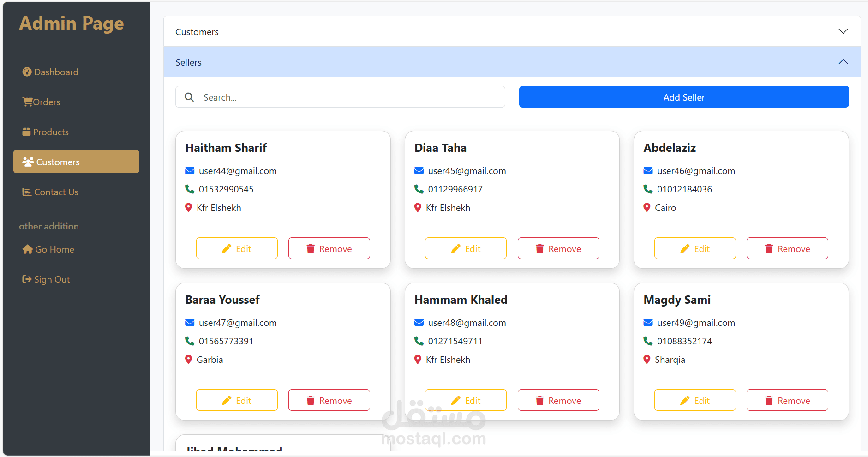This screenshot has width=868, height=457.
Task: Click the Contact Us chart icon
Action: 27,192
